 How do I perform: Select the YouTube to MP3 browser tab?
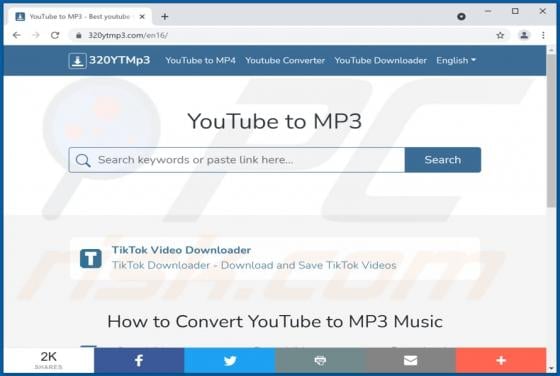click(79, 17)
